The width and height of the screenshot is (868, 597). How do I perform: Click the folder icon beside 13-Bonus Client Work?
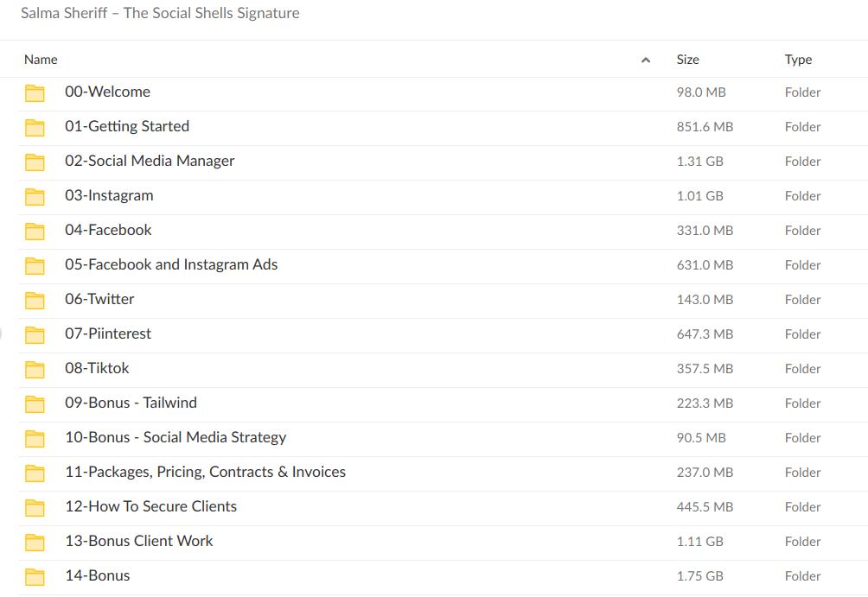coord(35,542)
